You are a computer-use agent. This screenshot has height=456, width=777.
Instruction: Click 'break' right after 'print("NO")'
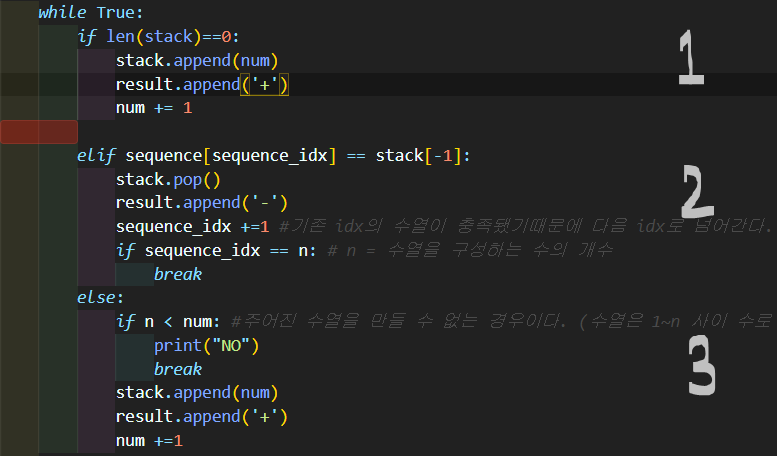point(178,369)
